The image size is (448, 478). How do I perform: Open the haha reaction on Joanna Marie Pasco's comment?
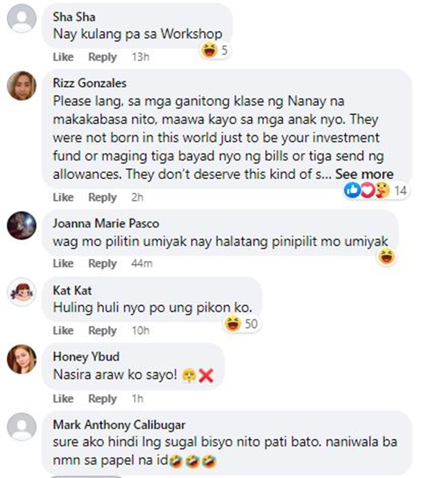point(386,256)
